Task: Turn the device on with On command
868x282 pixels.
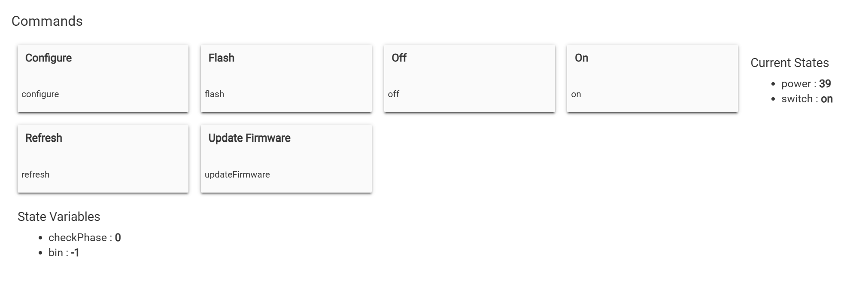Action: point(652,78)
